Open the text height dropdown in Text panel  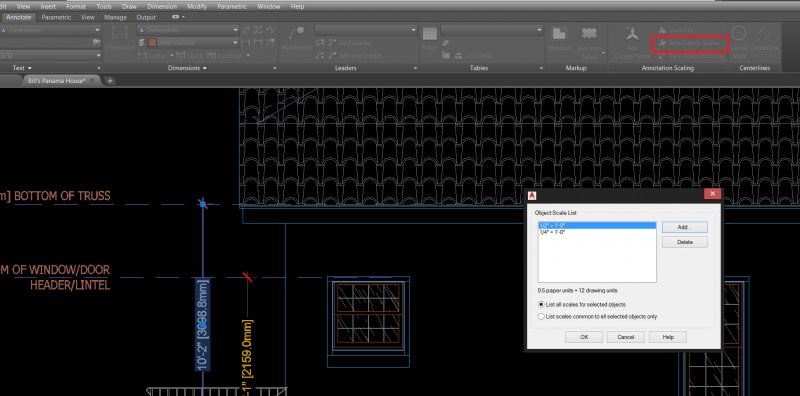pos(98,55)
